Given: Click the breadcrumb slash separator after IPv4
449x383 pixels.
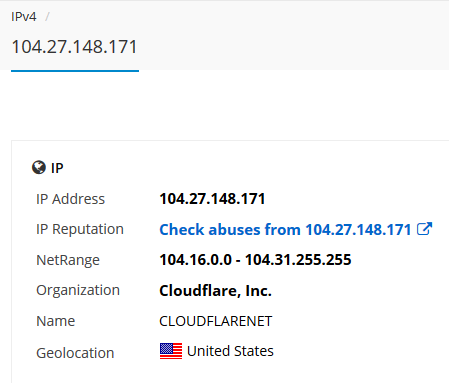Looking at the screenshot, I should (x=47, y=17).
